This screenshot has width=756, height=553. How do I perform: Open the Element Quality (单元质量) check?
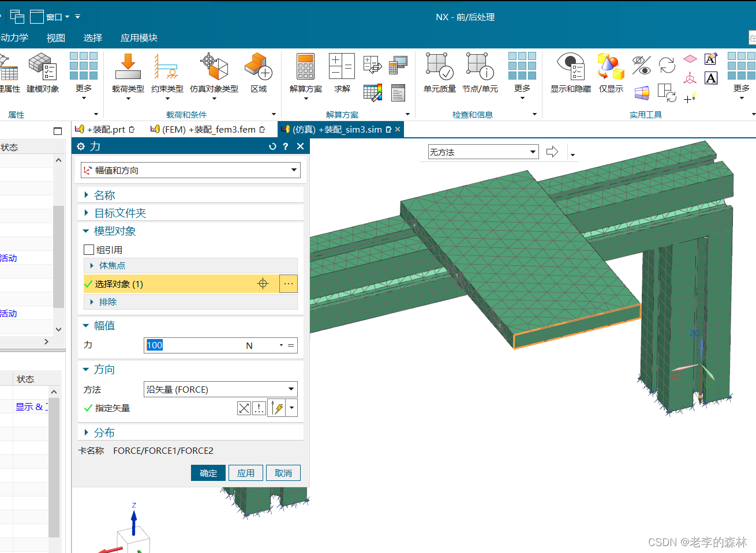tap(440, 73)
